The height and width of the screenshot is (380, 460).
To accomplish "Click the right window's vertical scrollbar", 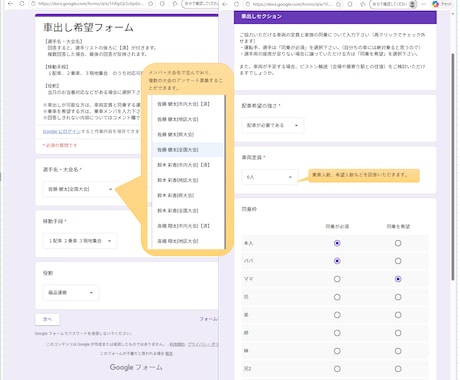I will tap(452, 167).
